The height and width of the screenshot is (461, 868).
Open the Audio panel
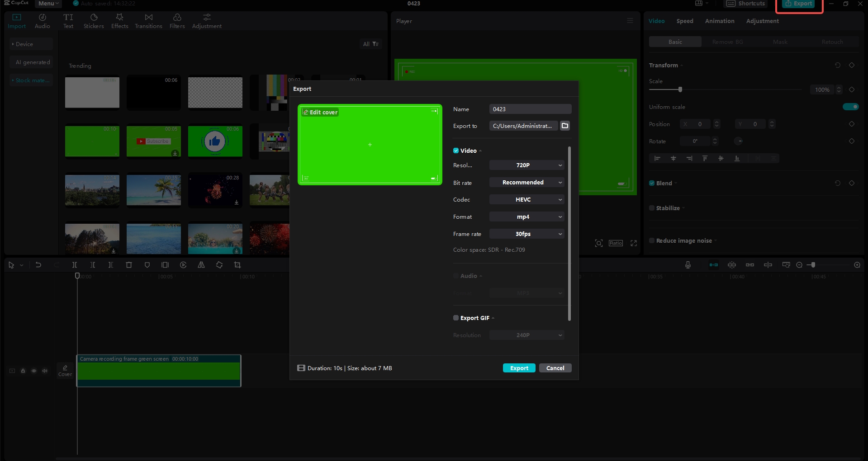tap(42, 20)
